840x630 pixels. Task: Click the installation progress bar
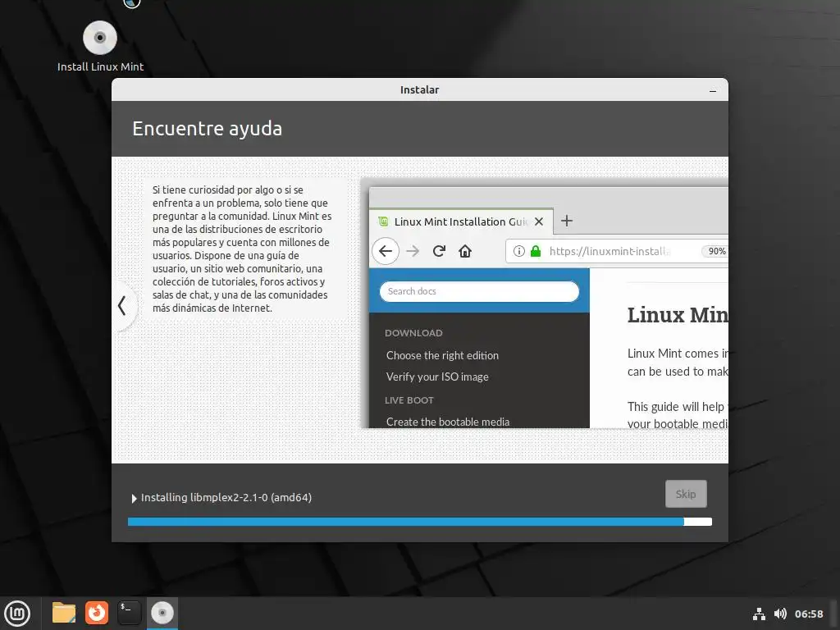(419, 522)
